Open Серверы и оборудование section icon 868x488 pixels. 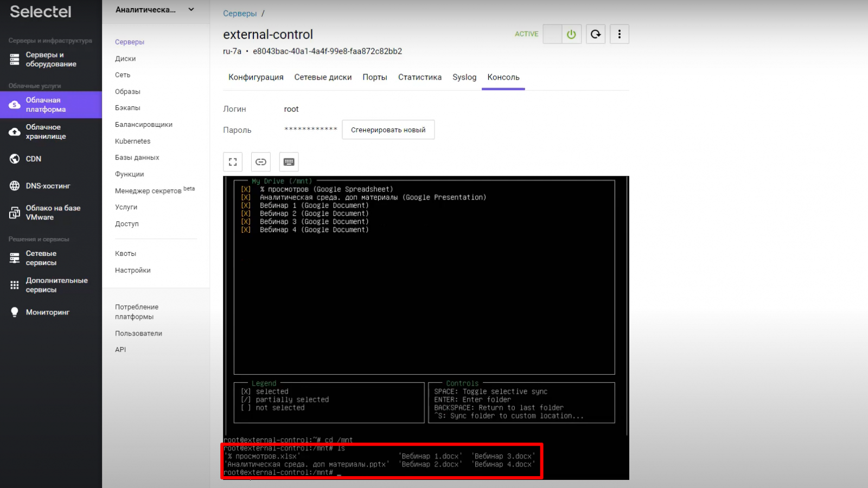click(15, 59)
